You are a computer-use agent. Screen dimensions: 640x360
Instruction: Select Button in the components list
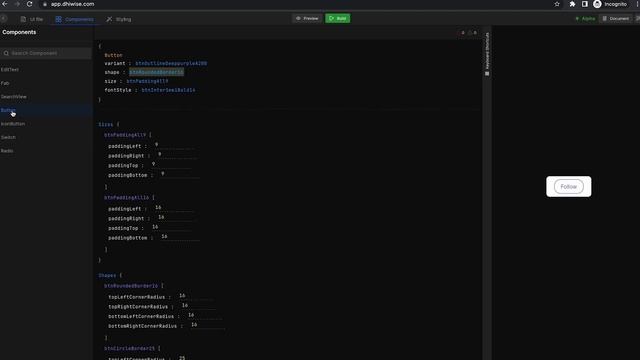point(8,110)
